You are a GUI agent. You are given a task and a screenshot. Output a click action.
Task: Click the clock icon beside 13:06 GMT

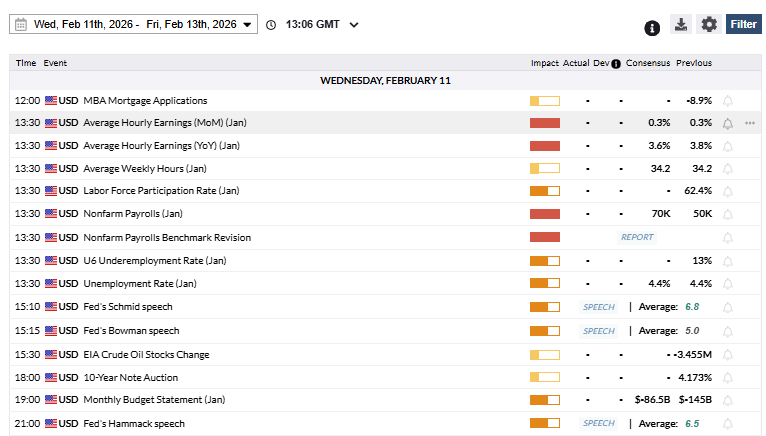[x=271, y=24]
